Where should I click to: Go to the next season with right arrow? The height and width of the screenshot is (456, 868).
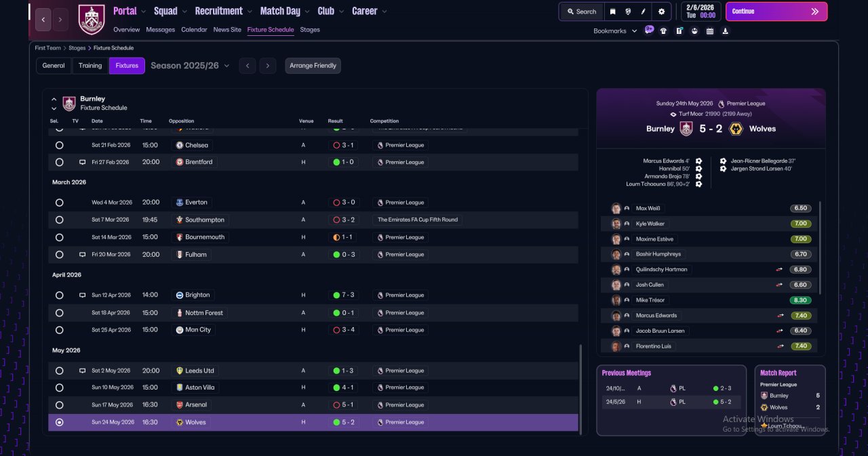pos(268,66)
